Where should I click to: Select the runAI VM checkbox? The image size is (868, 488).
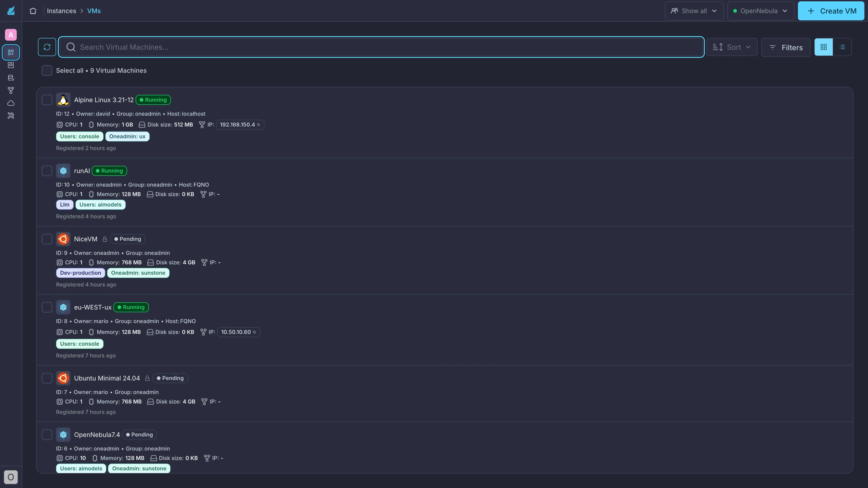(47, 171)
